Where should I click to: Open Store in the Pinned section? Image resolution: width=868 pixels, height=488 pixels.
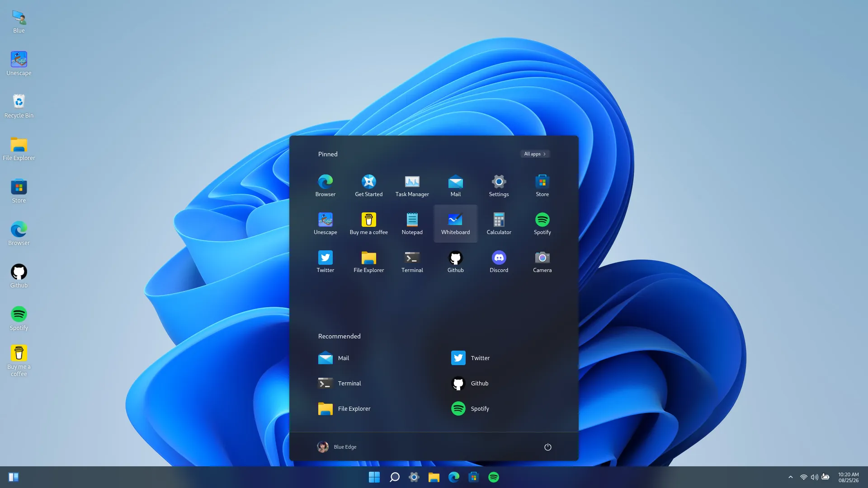[542, 186]
